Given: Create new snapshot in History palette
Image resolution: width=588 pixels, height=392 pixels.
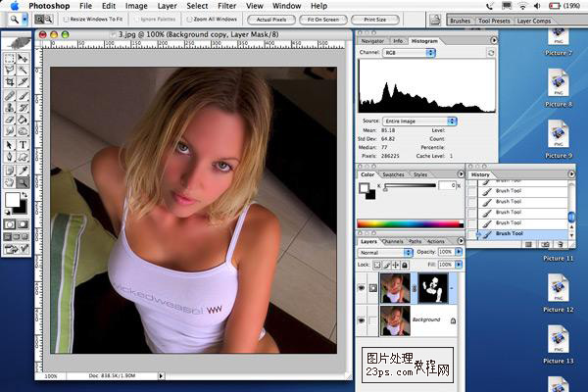Looking at the screenshot, I should (545, 245).
